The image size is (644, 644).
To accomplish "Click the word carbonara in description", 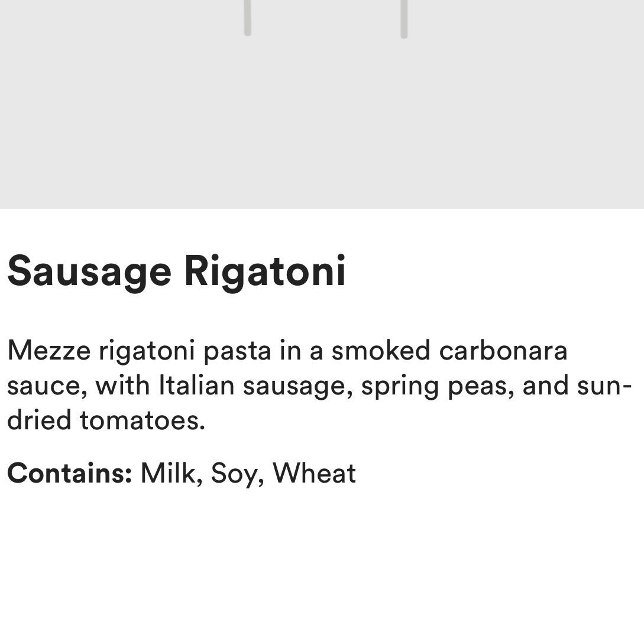I will pyautogui.click(x=503, y=351).
